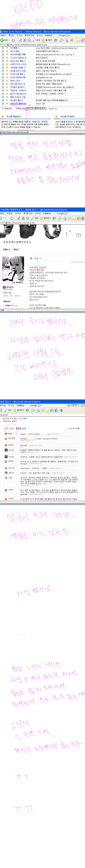Click commenter name hyo1sun in comments
Screen dimensions: 85x868
(x=12, y=468)
